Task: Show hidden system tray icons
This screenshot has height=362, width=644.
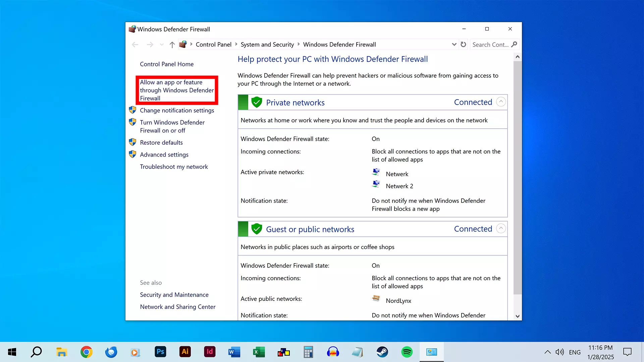Action: (x=547, y=352)
